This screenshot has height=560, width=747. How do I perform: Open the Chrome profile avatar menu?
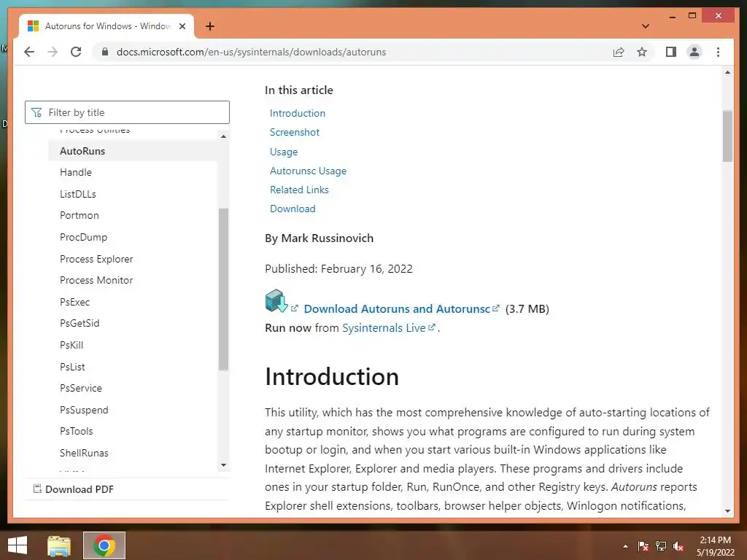[694, 52]
